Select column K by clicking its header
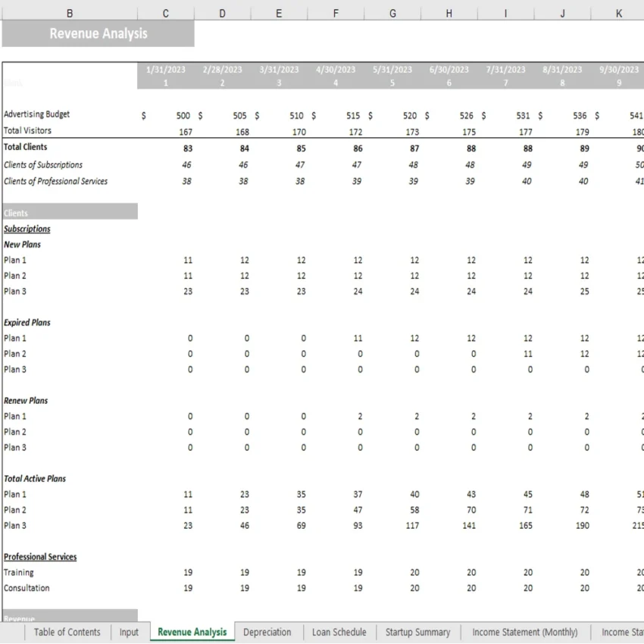The height and width of the screenshot is (644, 644). pyautogui.click(x=618, y=13)
